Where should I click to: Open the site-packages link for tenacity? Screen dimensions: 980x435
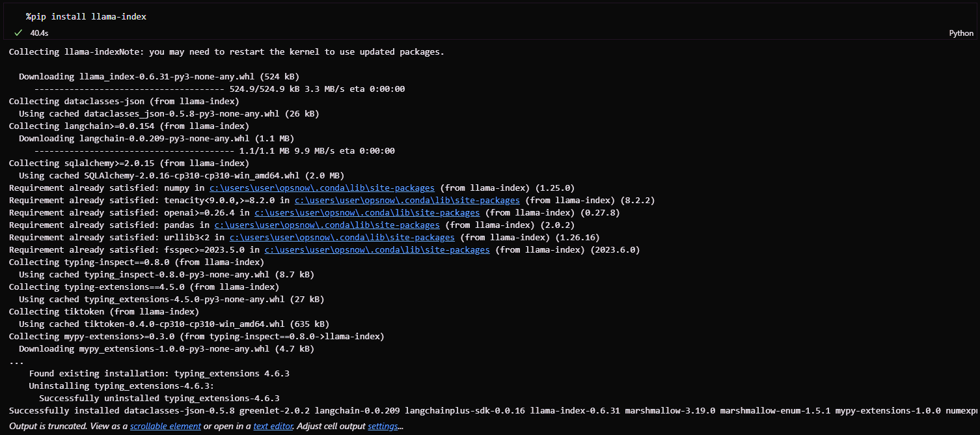tap(407, 200)
